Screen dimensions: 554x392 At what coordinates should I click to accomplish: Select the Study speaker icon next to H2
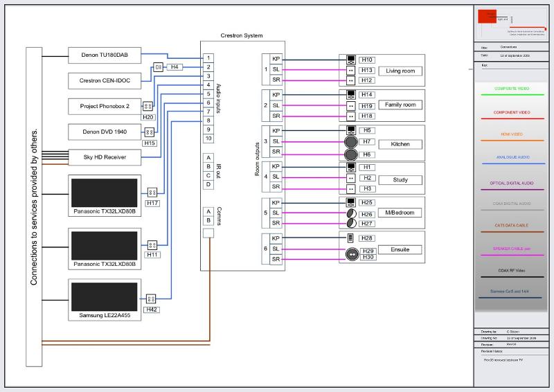[x=350, y=178]
